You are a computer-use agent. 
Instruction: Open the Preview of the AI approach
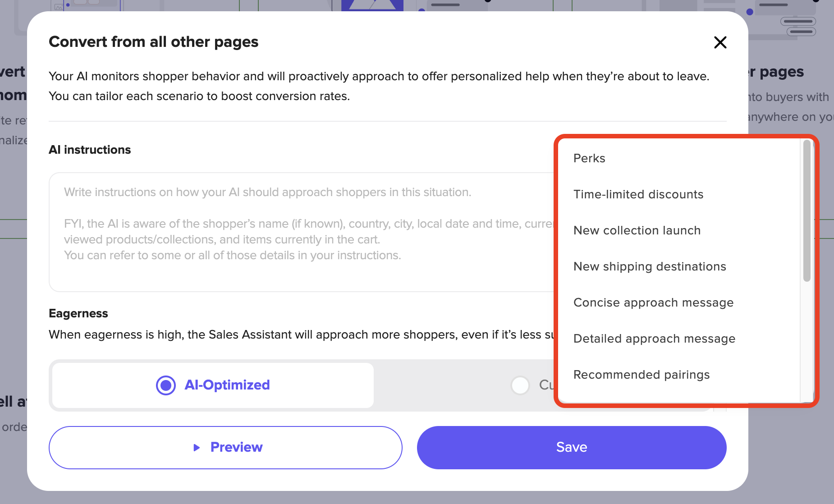[225, 448]
